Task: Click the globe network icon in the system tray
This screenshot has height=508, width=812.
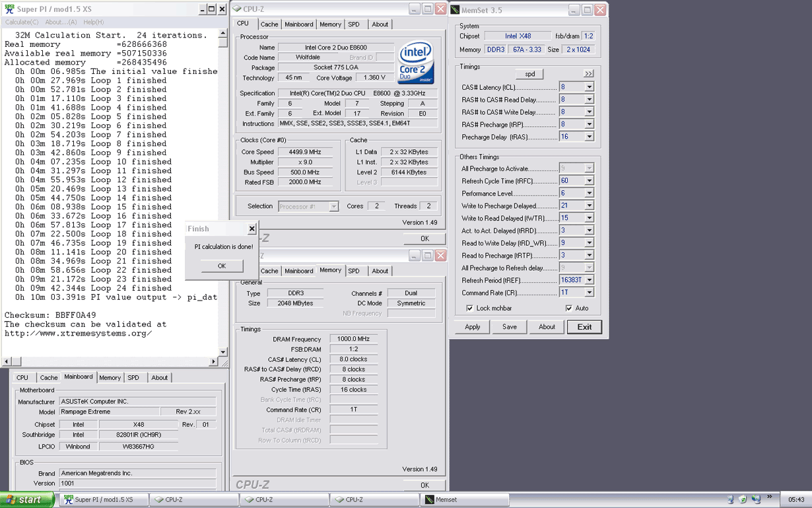Action: (756, 499)
